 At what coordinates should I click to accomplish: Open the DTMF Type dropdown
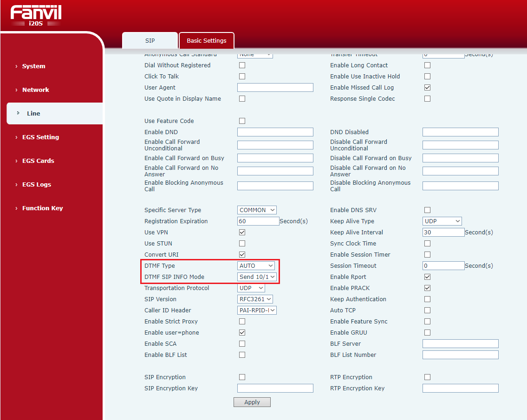click(256, 266)
